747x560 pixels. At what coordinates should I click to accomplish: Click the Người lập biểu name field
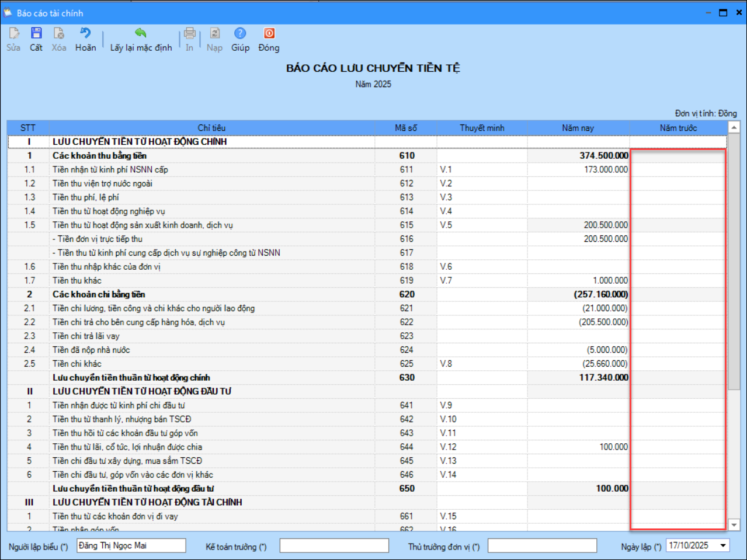131,545
